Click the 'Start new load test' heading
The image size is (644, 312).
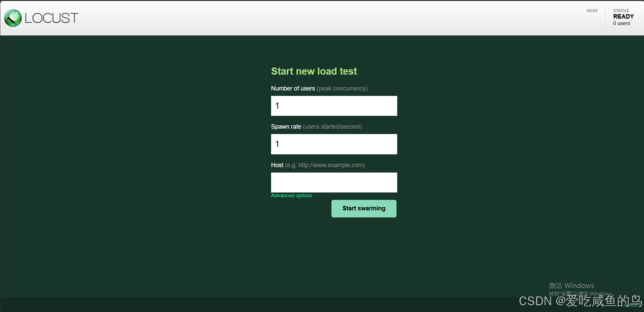[x=314, y=71]
